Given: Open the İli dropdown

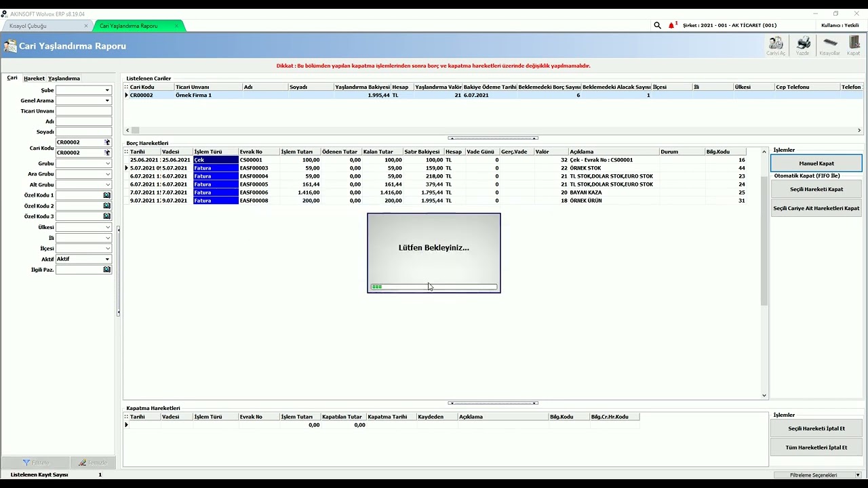Looking at the screenshot, I should point(107,238).
